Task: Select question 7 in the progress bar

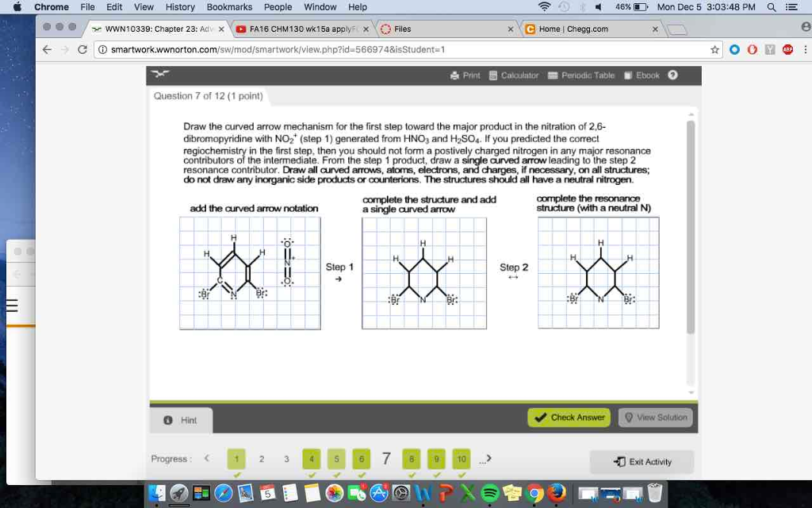Action: pyautogui.click(x=386, y=458)
